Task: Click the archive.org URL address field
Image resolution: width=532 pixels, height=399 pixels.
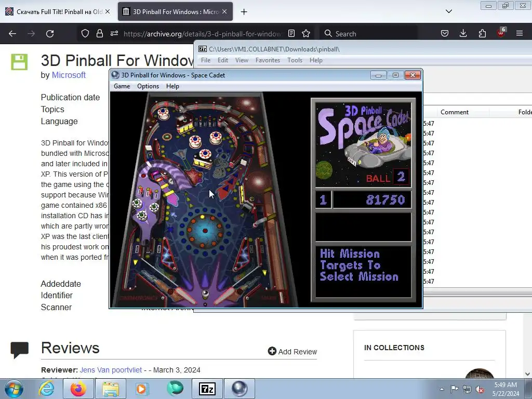Action: [203, 34]
